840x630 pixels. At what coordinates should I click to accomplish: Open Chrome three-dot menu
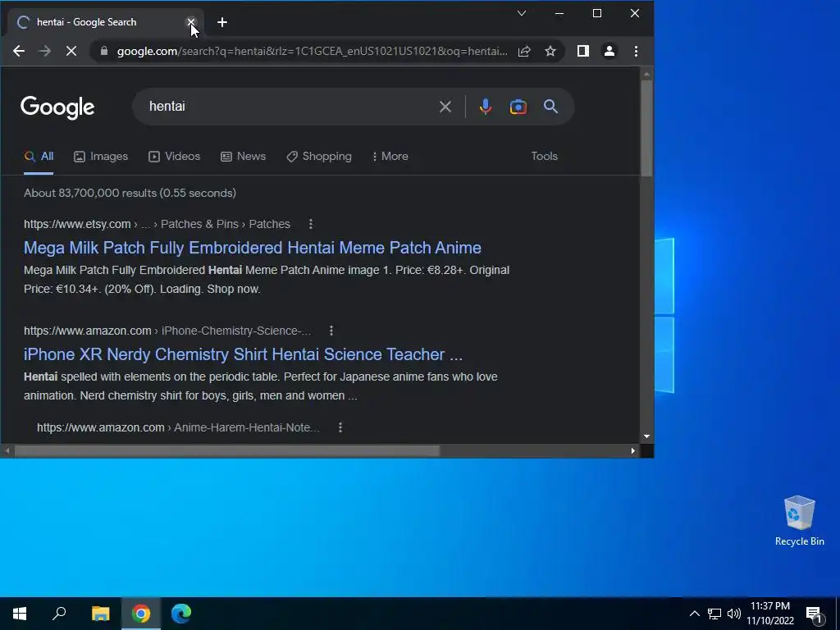[636, 51]
